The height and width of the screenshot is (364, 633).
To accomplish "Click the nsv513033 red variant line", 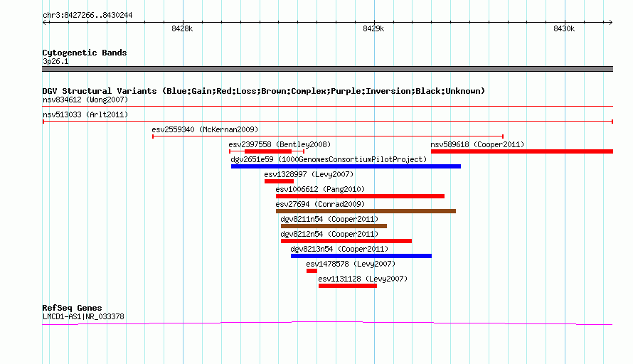I will 327,122.
